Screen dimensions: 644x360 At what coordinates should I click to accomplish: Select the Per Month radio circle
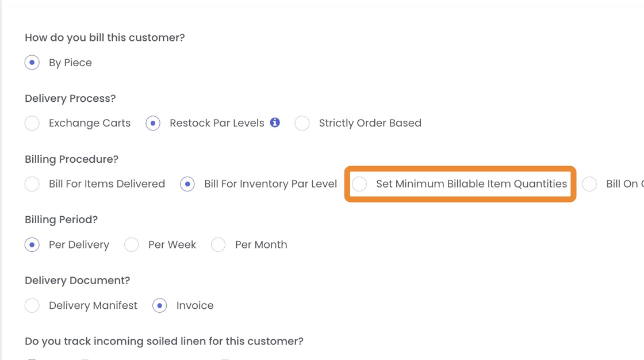point(218,245)
